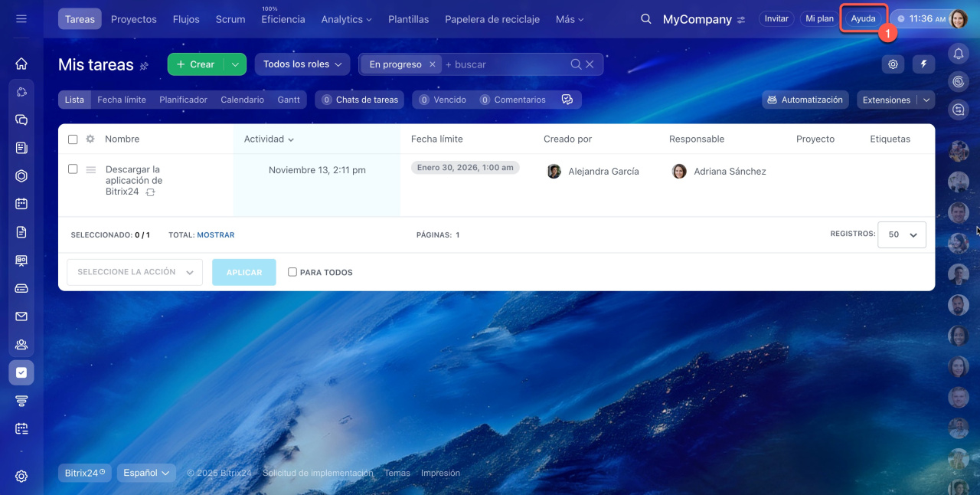The height and width of the screenshot is (495, 980).
Task: Open hamburger menu at top left
Action: (21, 19)
